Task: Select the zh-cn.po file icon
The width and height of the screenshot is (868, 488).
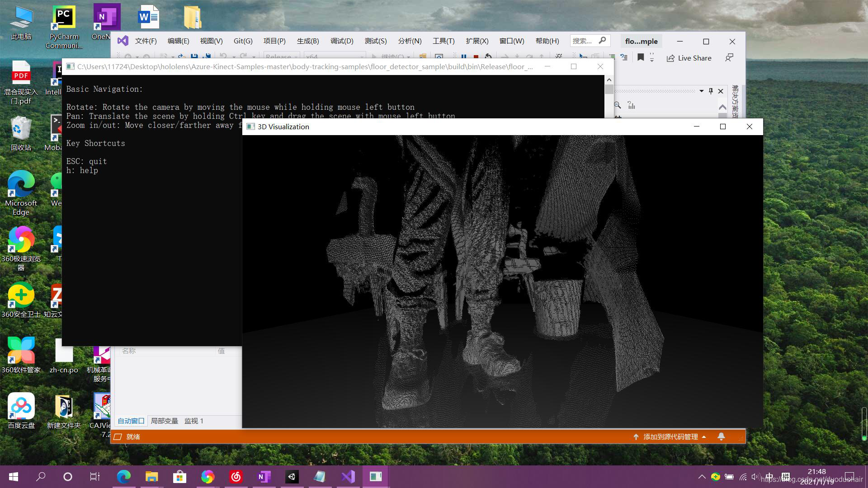Action: [64, 355]
